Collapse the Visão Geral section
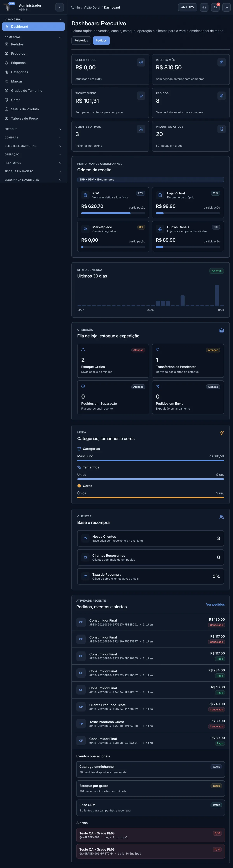Image resolution: width=233 pixels, height=868 pixels. 33,20
